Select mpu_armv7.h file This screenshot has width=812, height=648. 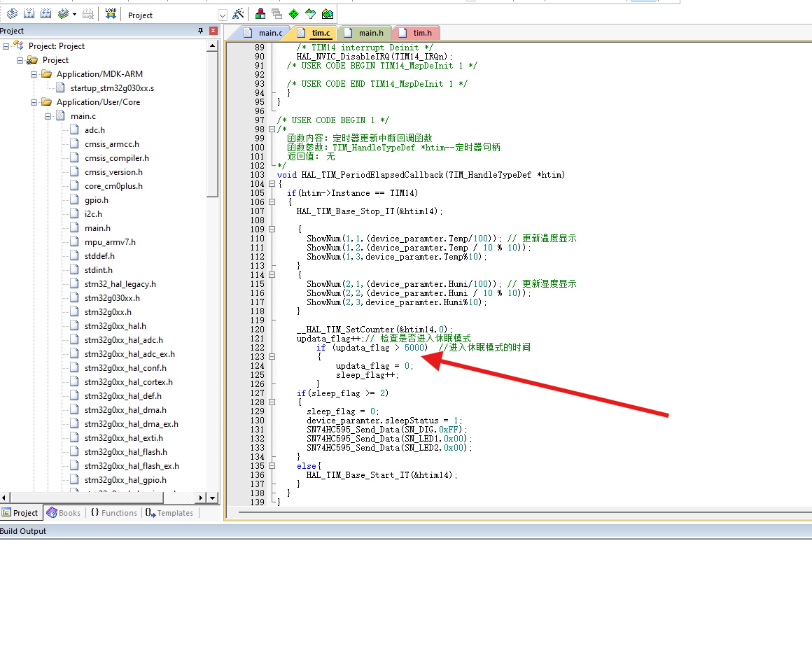coord(110,241)
